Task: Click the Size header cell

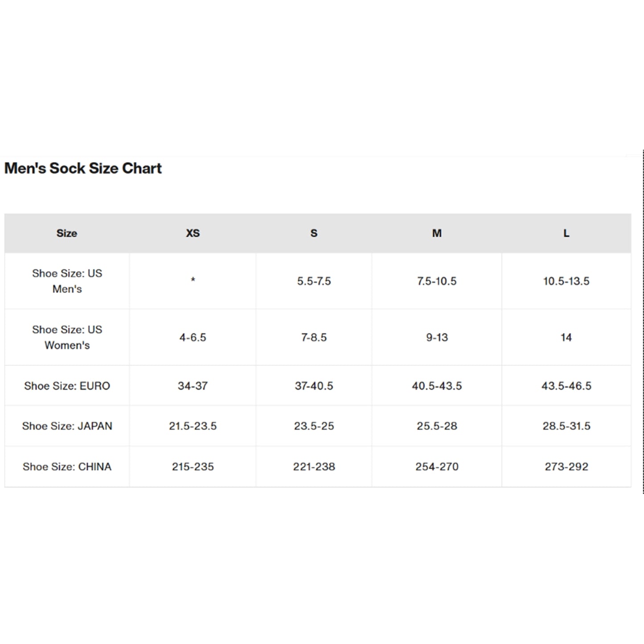Action: click(67, 233)
